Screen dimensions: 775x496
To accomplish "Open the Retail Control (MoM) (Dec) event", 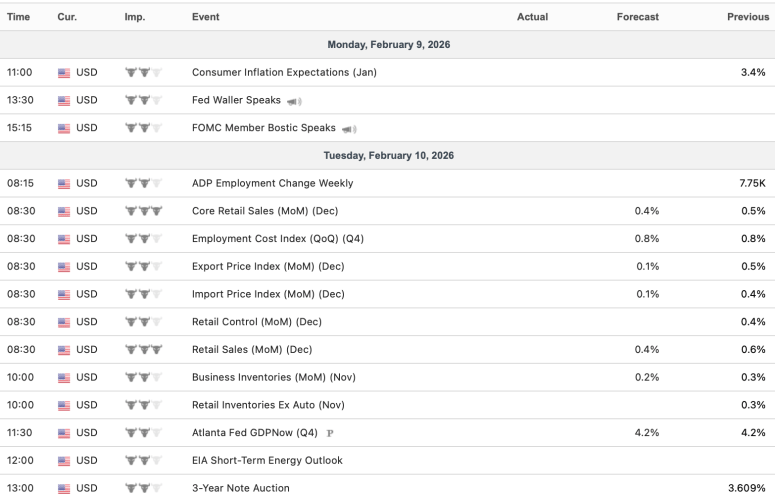I will pyautogui.click(x=256, y=322).
